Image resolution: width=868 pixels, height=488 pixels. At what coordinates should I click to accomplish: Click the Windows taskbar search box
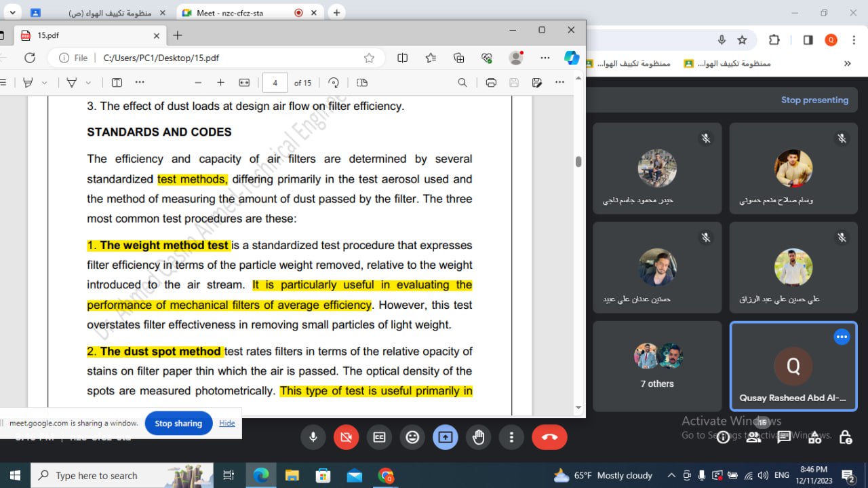tap(122, 475)
